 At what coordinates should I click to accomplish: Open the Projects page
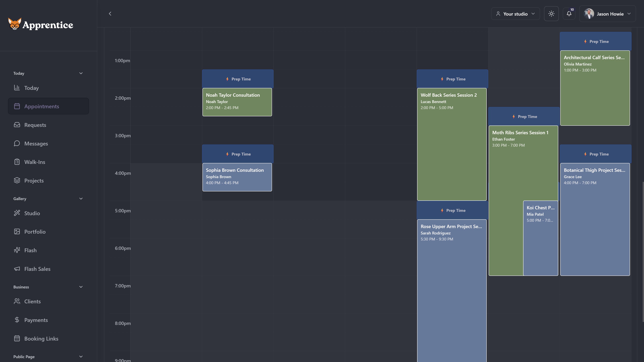pyautogui.click(x=48, y=180)
